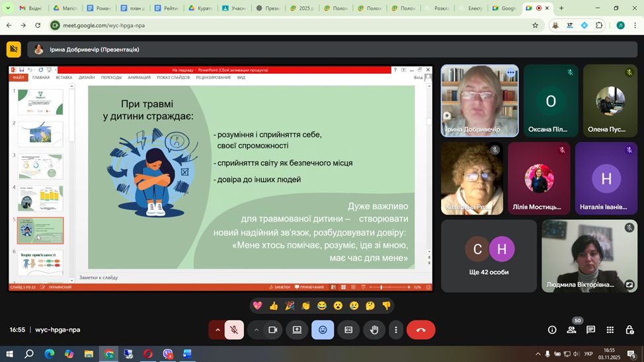The width and height of the screenshot is (644, 362).
Task: Start presenting your screen
Action: point(297,330)
